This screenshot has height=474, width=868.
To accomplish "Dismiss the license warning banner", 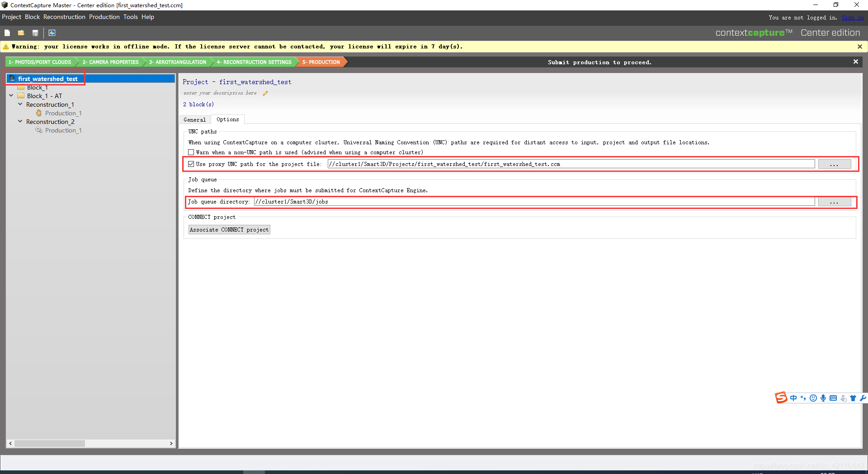I will pyautogui.click(x=860, y=47).
